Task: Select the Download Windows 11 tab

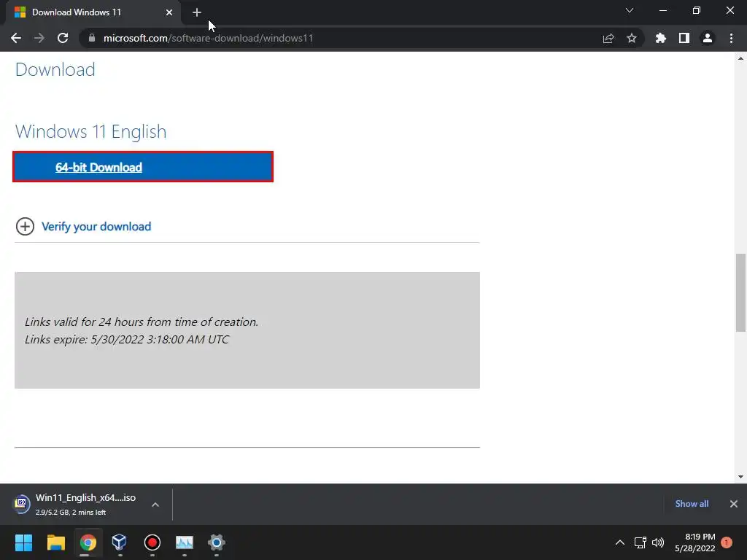Action: 94,12
